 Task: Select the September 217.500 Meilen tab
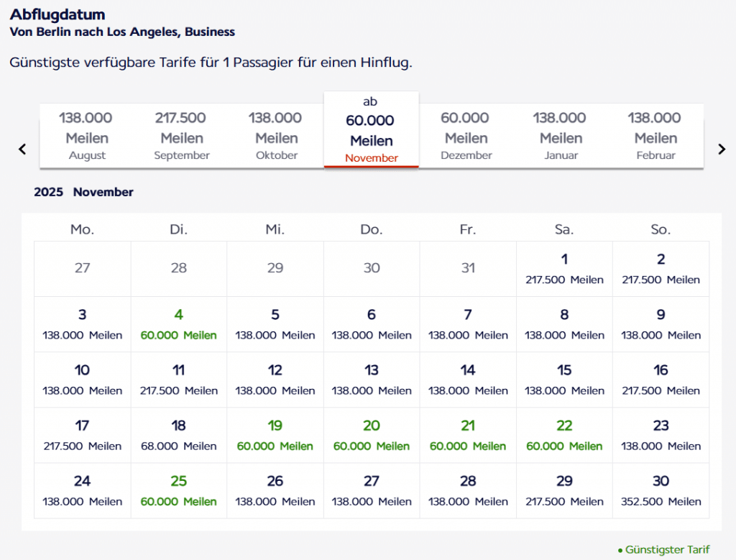[182, 136]
